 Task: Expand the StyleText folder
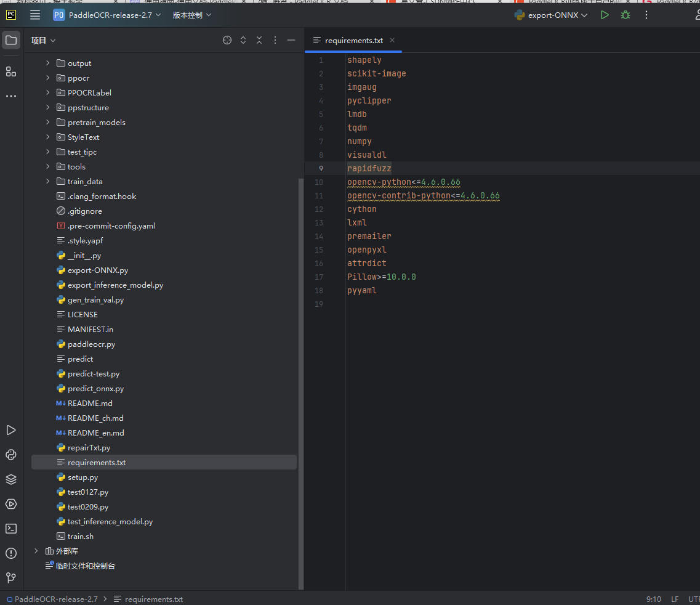(48, 137)
